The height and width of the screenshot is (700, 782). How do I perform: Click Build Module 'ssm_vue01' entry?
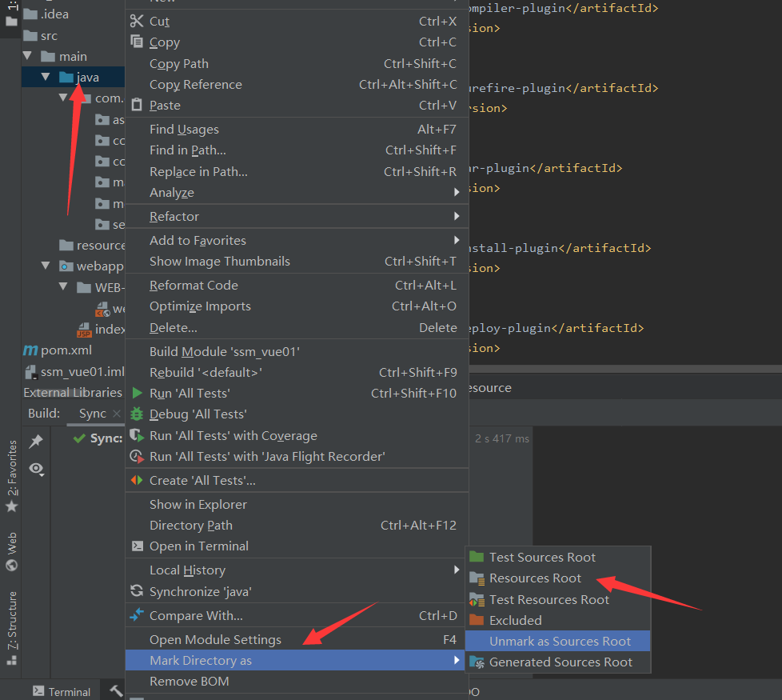(297, 352)
